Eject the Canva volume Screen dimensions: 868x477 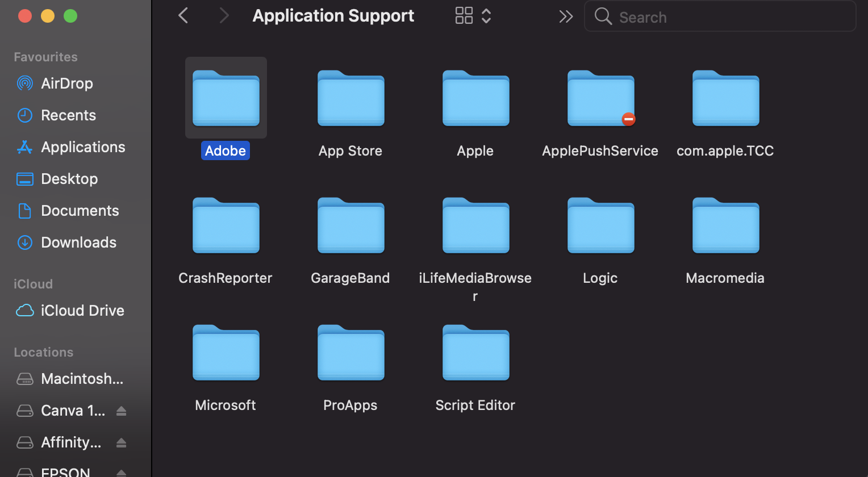point(121,411)
